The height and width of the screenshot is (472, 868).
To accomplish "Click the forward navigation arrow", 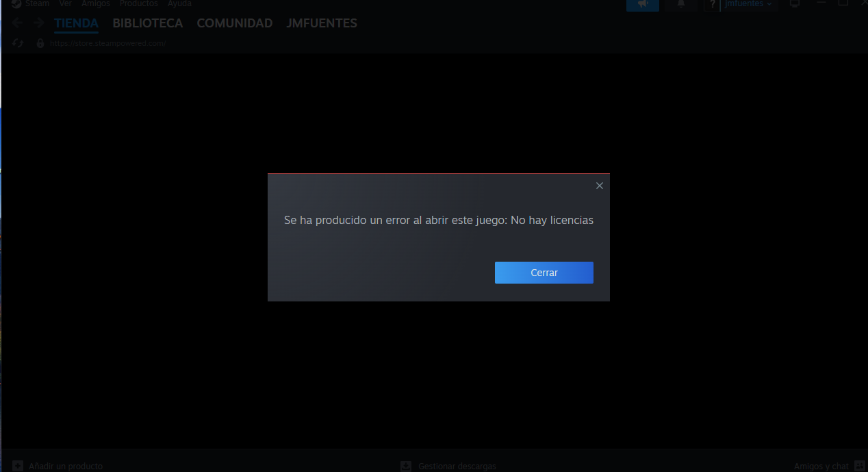I will tap(38, 23).
